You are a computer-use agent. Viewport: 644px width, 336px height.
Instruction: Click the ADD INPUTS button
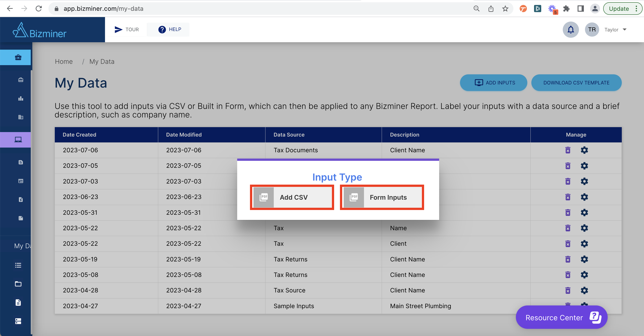tap(493, 83)
